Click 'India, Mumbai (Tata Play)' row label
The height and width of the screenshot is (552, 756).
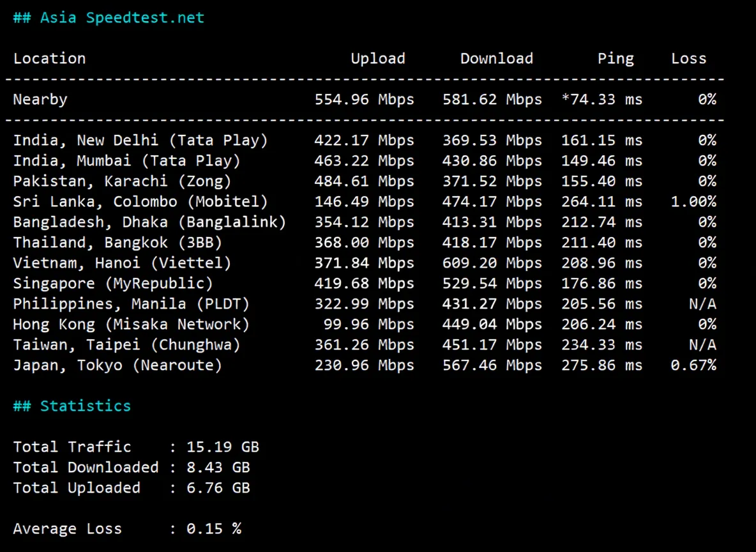[126, 160]
